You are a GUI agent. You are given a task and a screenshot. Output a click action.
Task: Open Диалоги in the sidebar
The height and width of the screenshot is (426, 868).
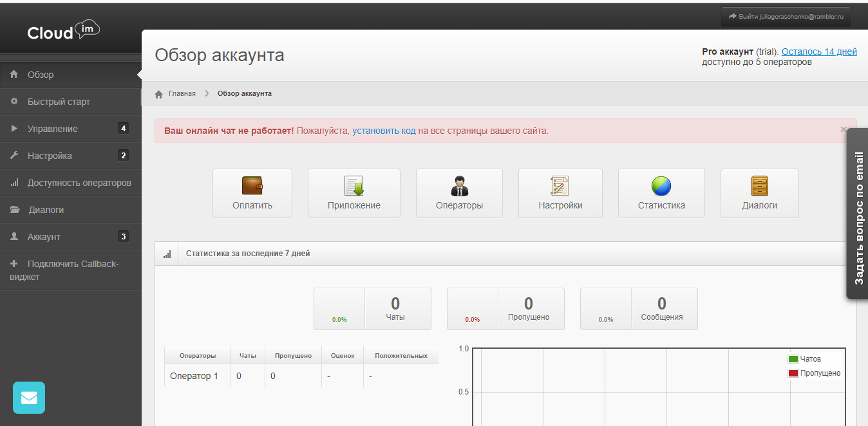point(71,210)
